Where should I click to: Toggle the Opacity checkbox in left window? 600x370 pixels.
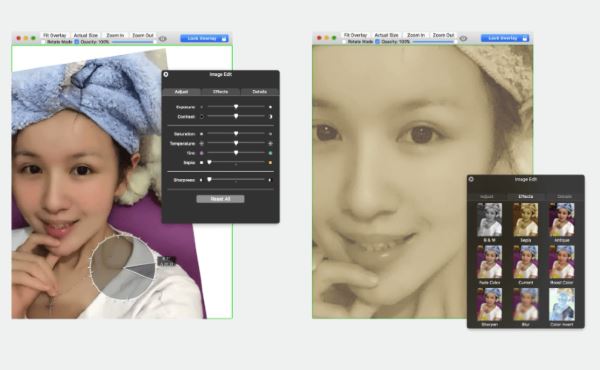77,42
